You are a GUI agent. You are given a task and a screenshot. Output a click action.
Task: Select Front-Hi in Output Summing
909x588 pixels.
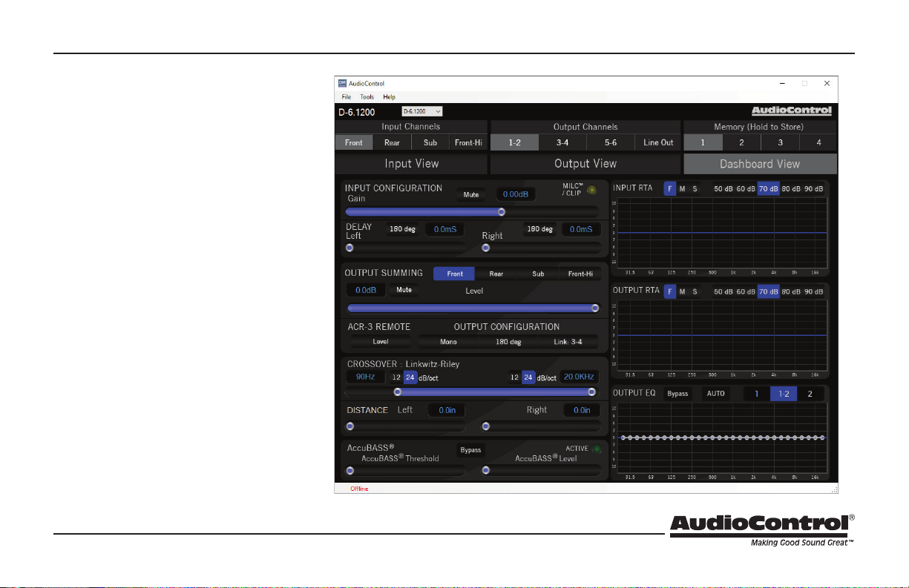coord(580,274)
